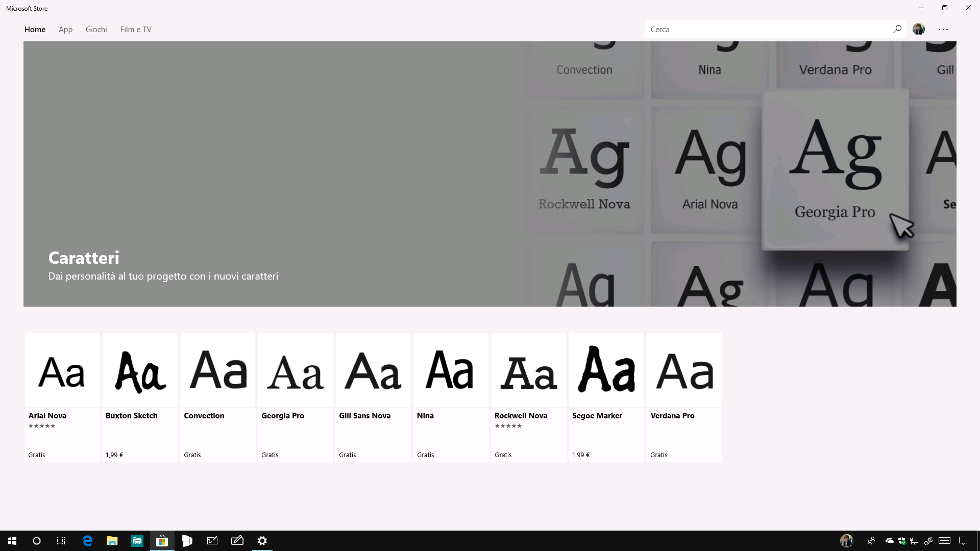The image size is (980, 551).
Task: Open the white grid-window app in taskbar
Action: [187, 541]
